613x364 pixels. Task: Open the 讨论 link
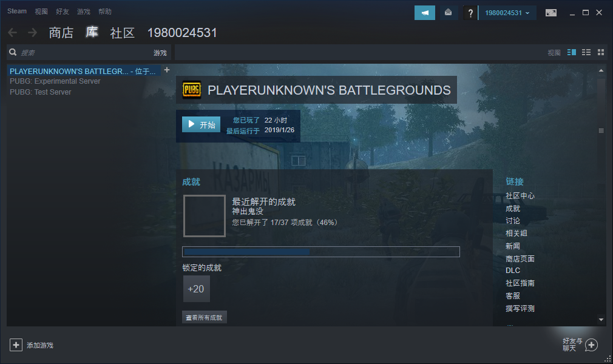[x=513, y=221]
